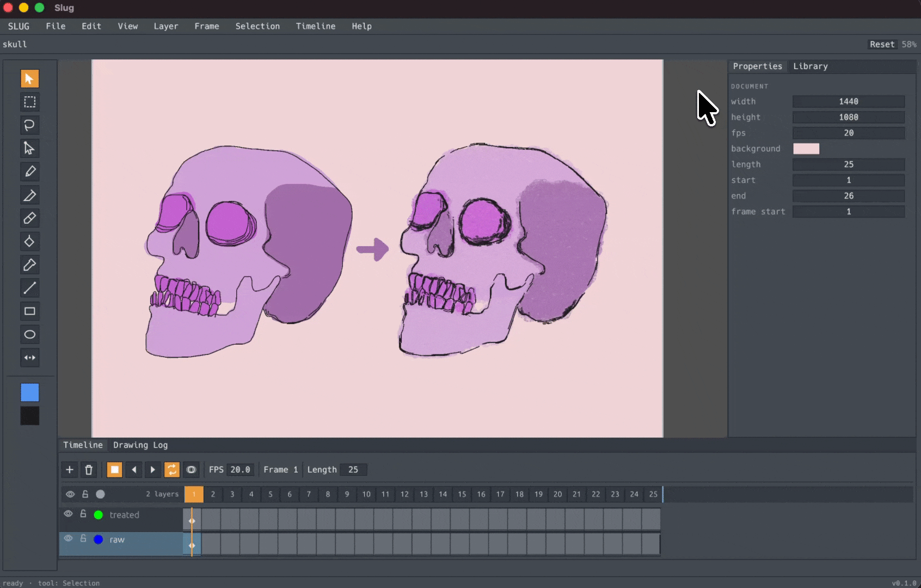This screenshot has width=921, height=588.
Task: Open the Timeline menu
Action: click(x=316, y=26)
